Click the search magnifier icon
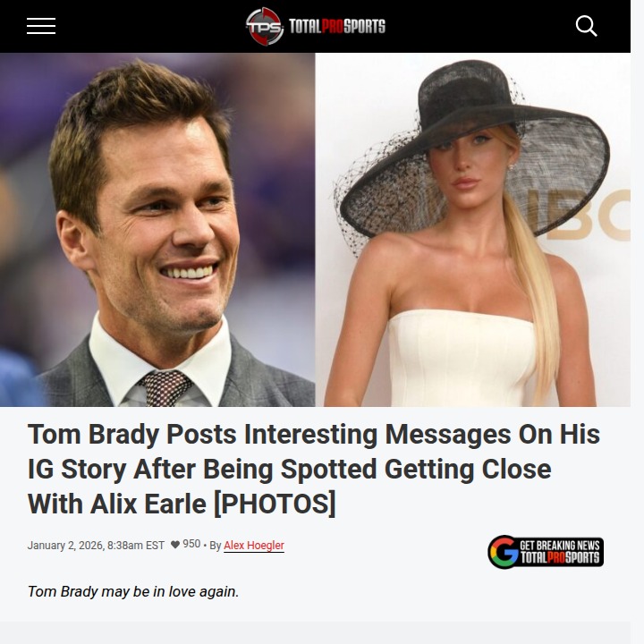 pos(586,26)
